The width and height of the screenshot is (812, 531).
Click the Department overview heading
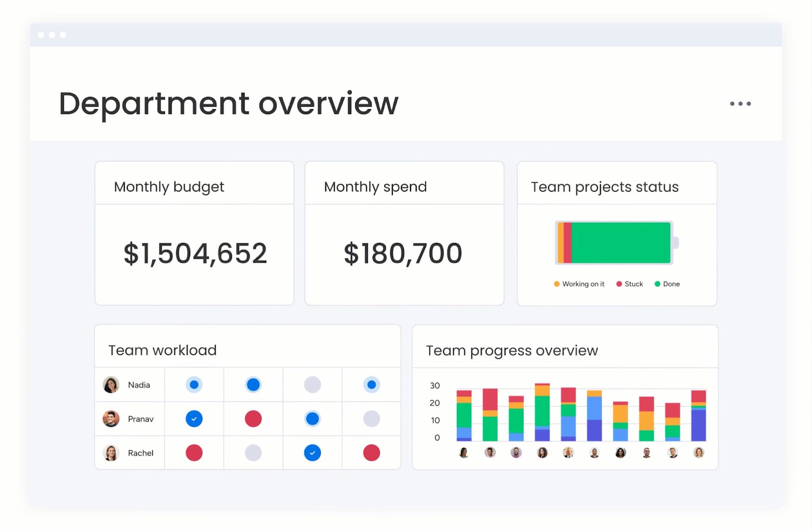(229, 104)
